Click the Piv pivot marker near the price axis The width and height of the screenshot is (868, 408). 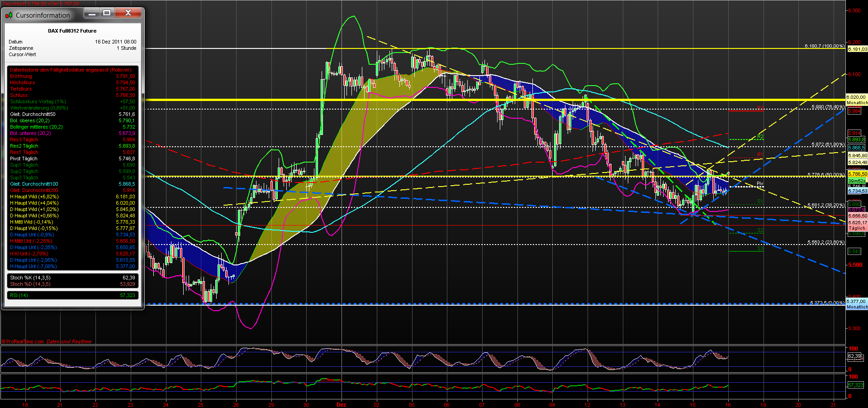click(760, 183)
